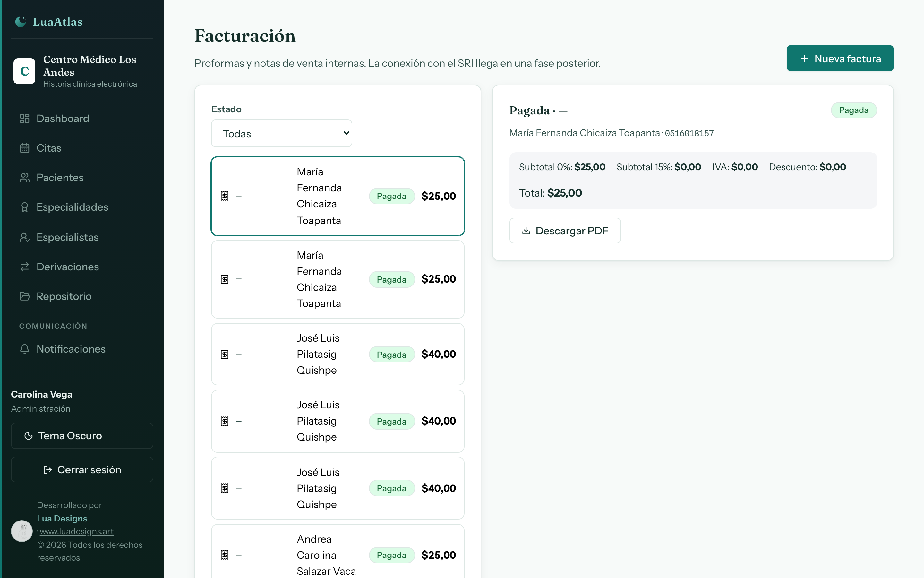Click the Notificaciones bell icon

(25, 349)
